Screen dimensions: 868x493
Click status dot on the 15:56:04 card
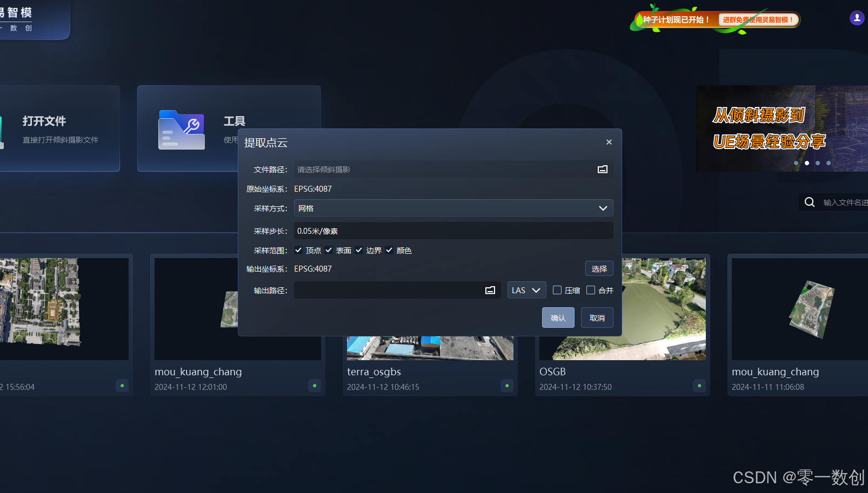pos(122,386)
